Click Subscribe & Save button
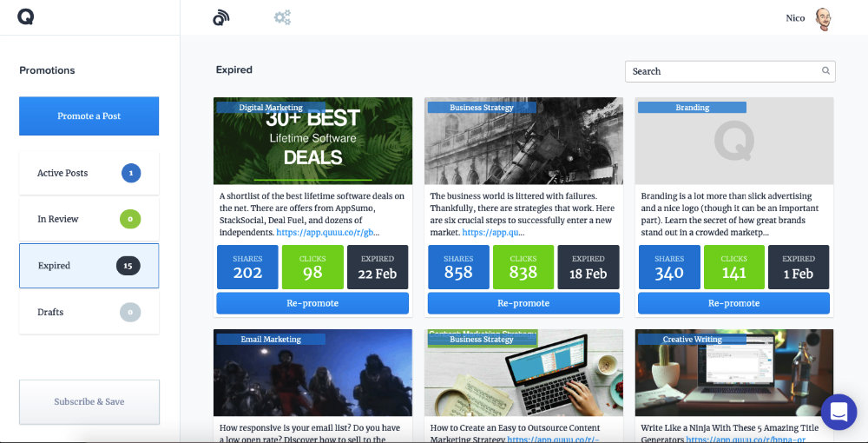The image size is (868, 443). click(89, 402)
